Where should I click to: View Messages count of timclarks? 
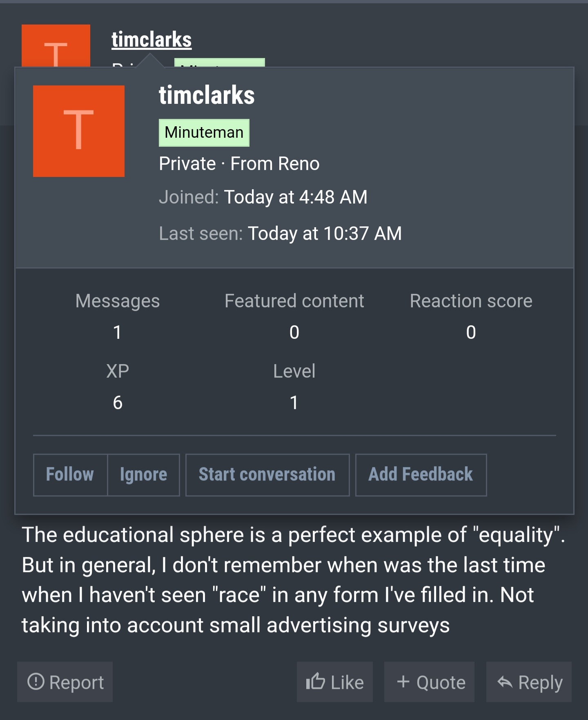118,332
